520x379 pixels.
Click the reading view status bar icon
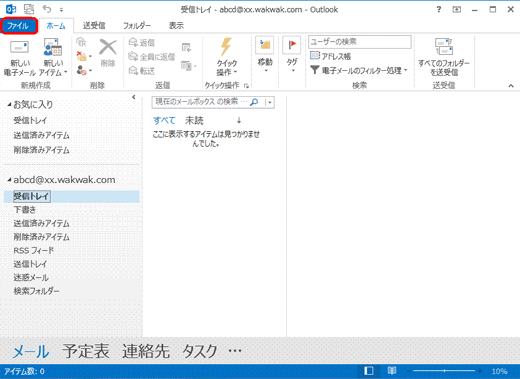click(x=392, y=371)
